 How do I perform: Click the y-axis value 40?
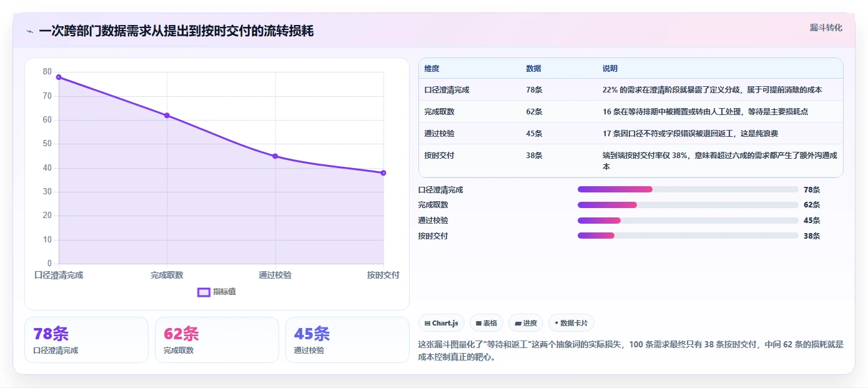[x=47, y=168]
